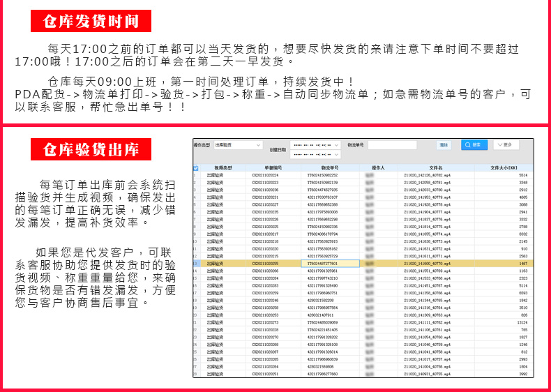Open the 更多 more options menu
The height and width of the screenshot is (392, 551).
click(x=506, y=145)
